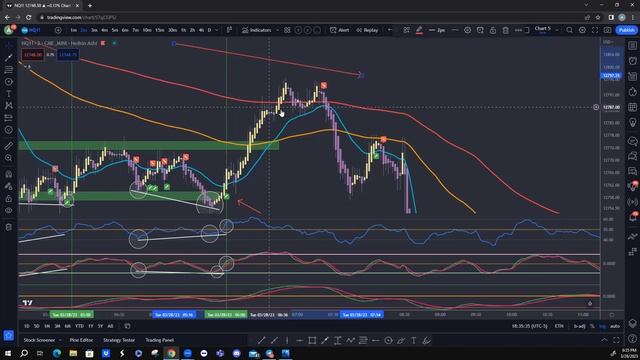This screenshot has height=360, width=640.
Task: Select the crosshair cursor tool
Action: (9, 45)
